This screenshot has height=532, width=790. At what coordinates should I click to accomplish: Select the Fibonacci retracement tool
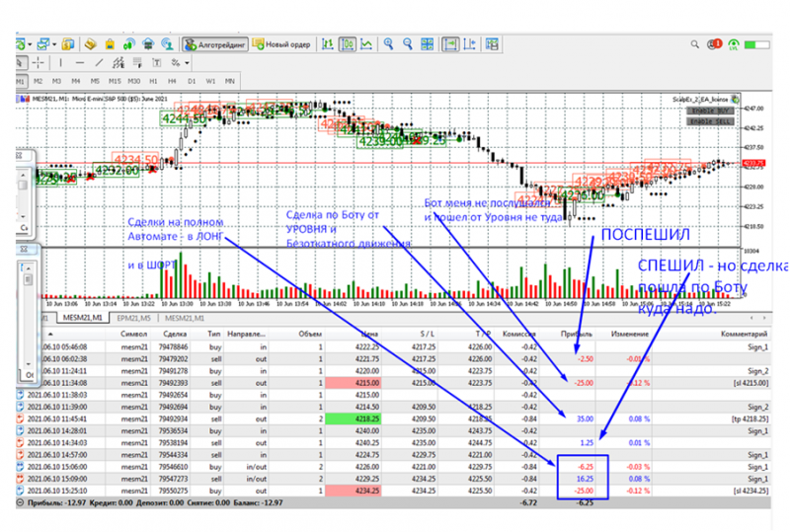137,63
